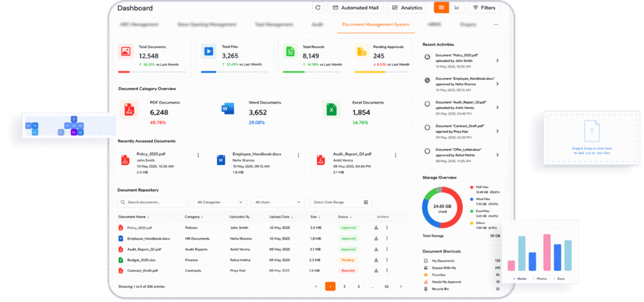This screenshot has height=302, width=644.
Task: Click the Word Documents category icon
Action: [x=228, y=109]
